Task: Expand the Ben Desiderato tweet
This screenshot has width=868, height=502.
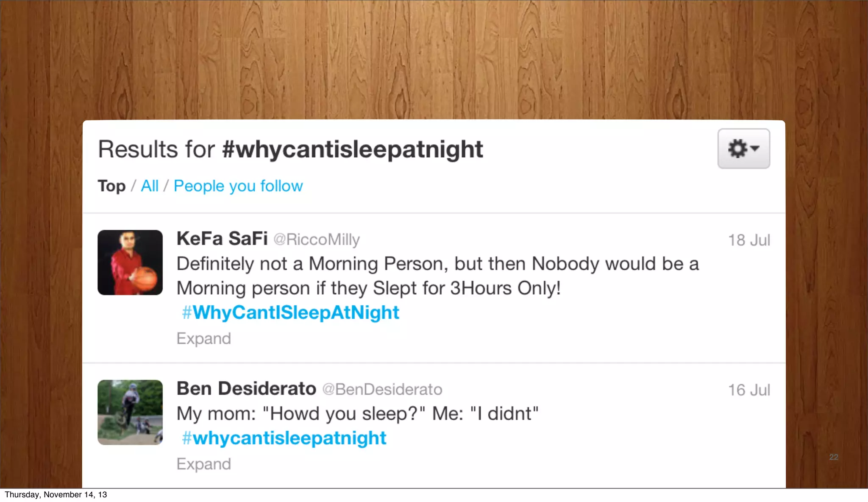Action: click(204, 464)
